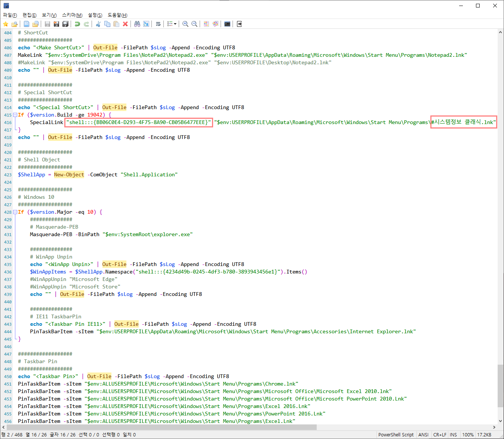Viewport: 504px width, 439px height.
Task: Open the folding list dropdown arrow
Action: click(x=175, y=24)
